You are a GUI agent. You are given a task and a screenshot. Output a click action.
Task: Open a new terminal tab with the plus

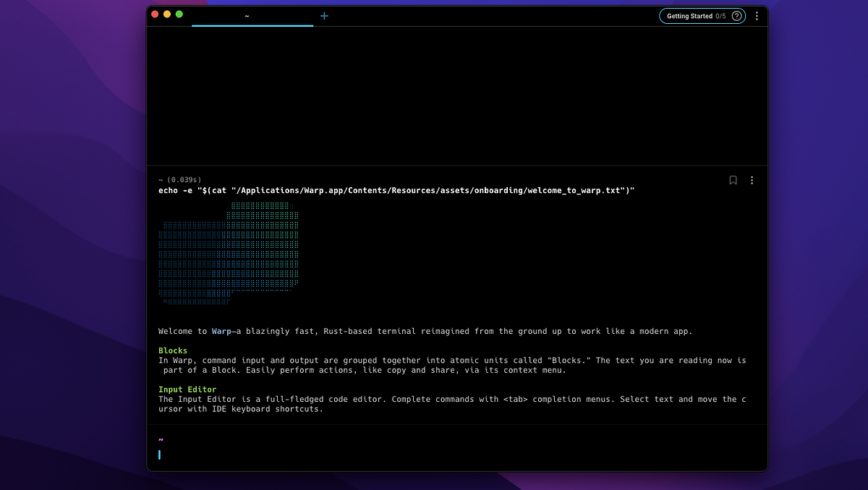click(324, 15)
